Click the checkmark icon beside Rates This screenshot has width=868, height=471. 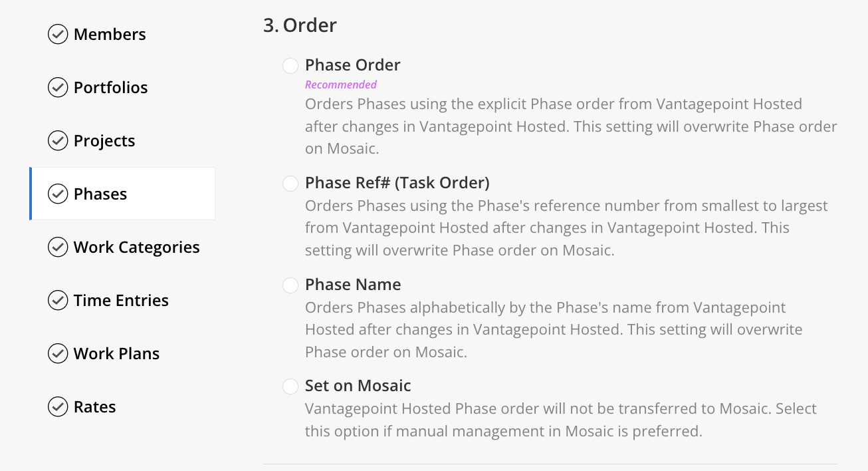[58, 406]
